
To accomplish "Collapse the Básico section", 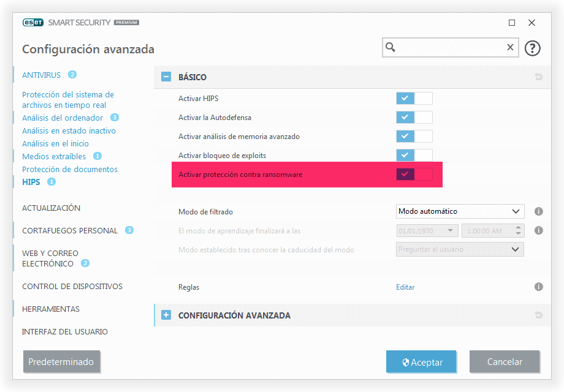I will coord(166,77).
